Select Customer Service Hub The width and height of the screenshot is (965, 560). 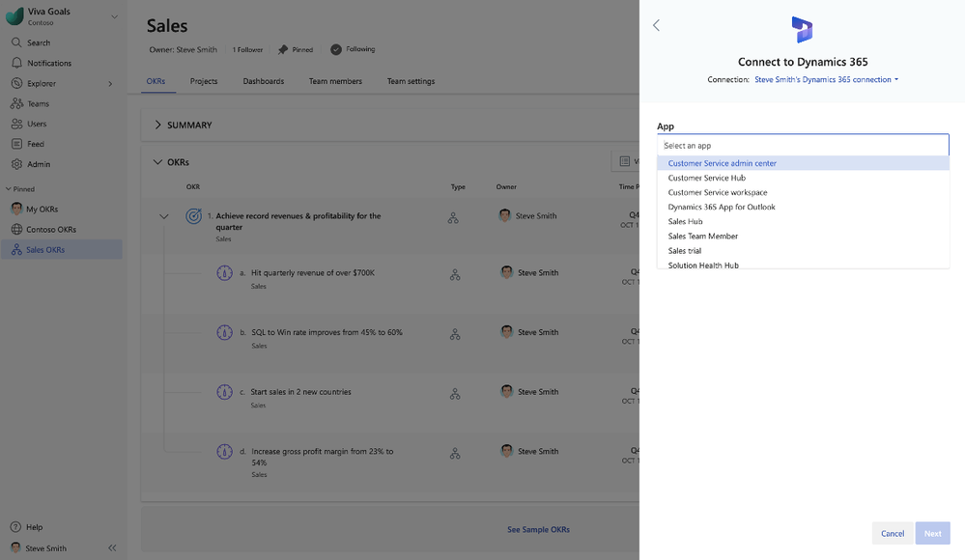(803, 178)
